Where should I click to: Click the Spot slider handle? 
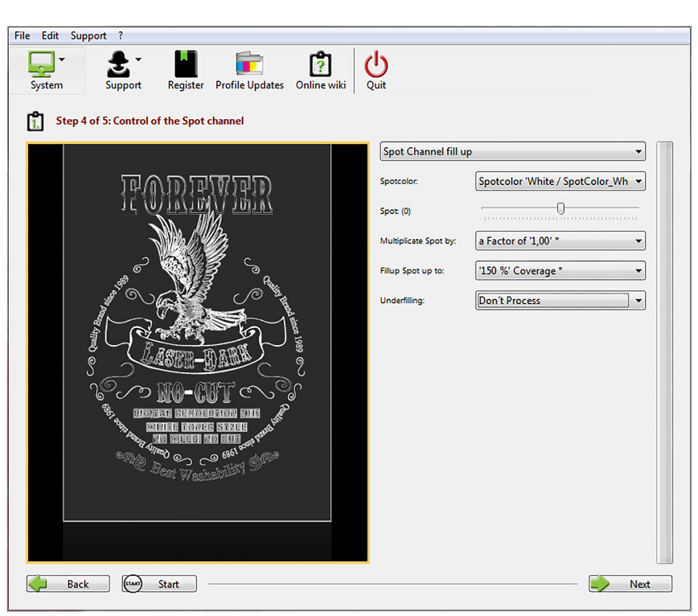point(560,209)
